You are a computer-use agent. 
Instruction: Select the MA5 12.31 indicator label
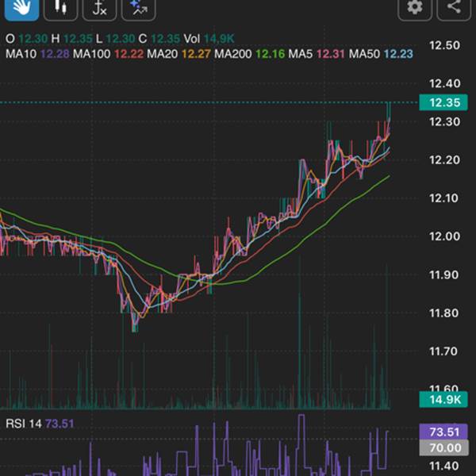317,54
